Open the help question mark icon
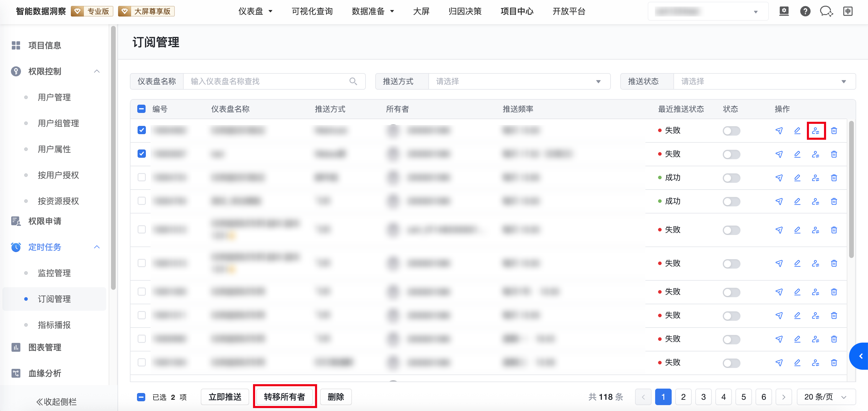Image resolution: width=868 pixels, height=411 pixels. tap(805, 11)
